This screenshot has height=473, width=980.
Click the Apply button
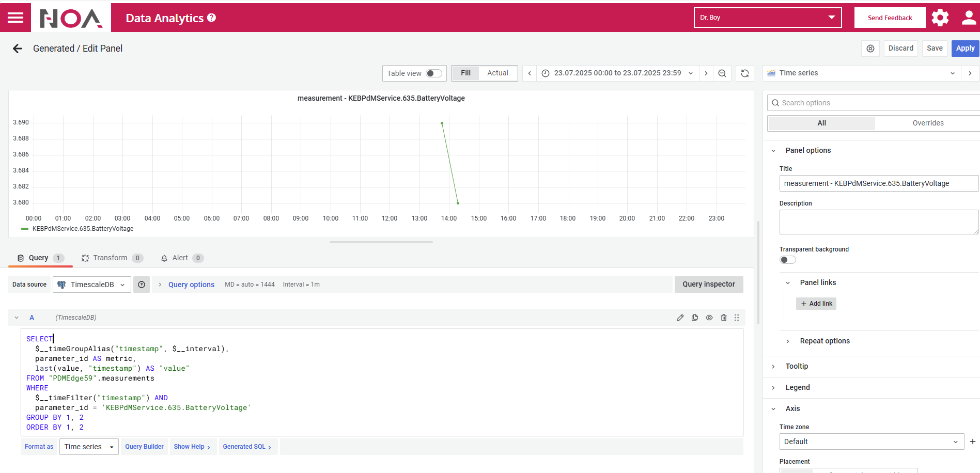(x=965, y=48)
